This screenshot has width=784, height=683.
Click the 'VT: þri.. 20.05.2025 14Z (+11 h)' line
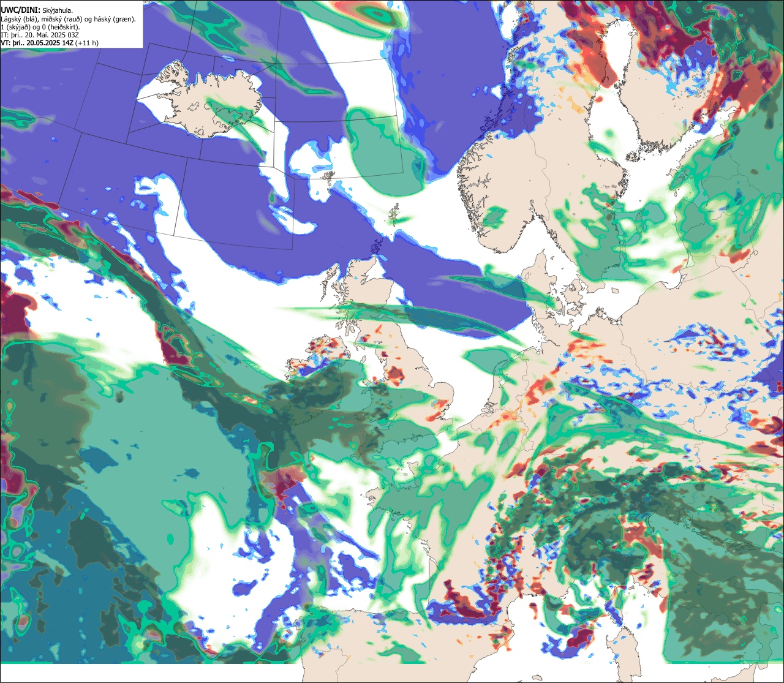click(x=50, y=43)
